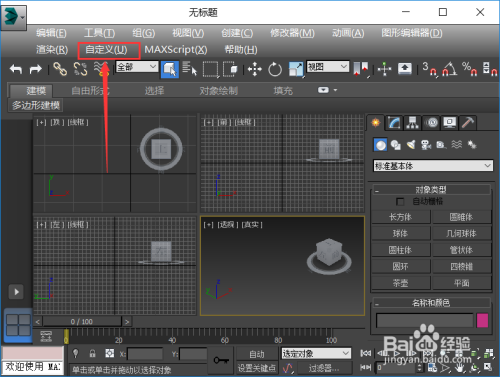The height and width of the screenshot is (377, 500).
Task: Open the 标准基本体 dropdown list
Action: [x=433, y=166]
